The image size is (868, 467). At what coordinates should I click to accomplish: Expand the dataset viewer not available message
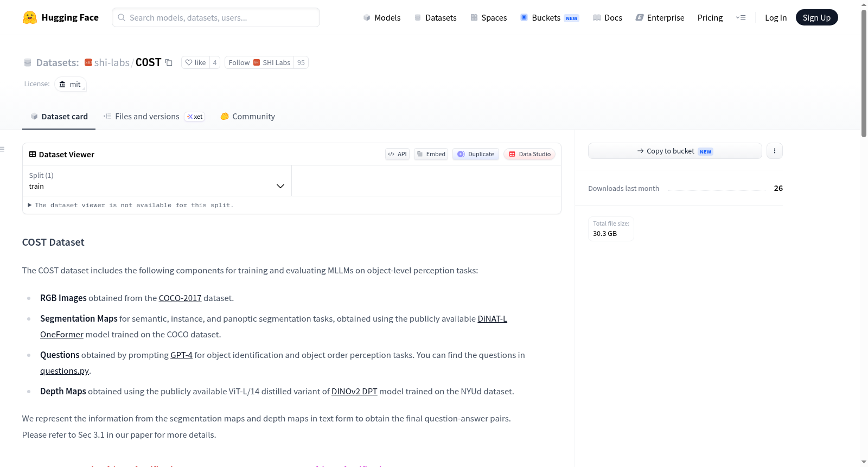coord(131,205)
